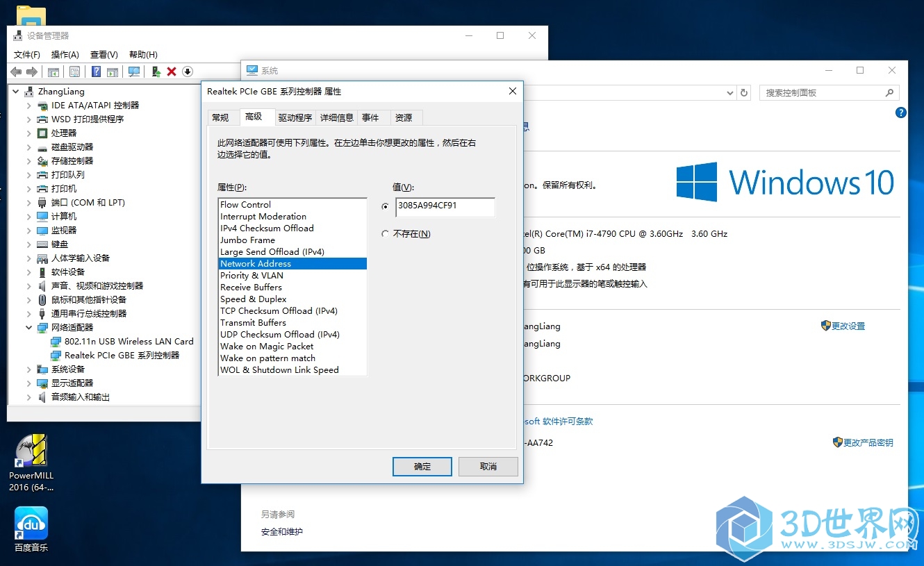
Task: Select Interrupt Moderation property
Action: pyautogui.click(x=292, y=216)
